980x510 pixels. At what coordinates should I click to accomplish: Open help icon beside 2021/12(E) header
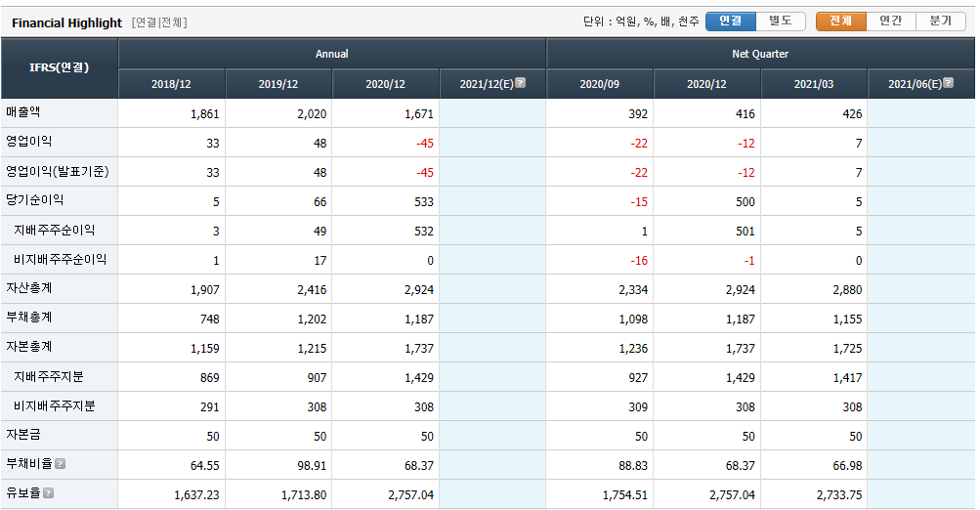coord(520,82)
